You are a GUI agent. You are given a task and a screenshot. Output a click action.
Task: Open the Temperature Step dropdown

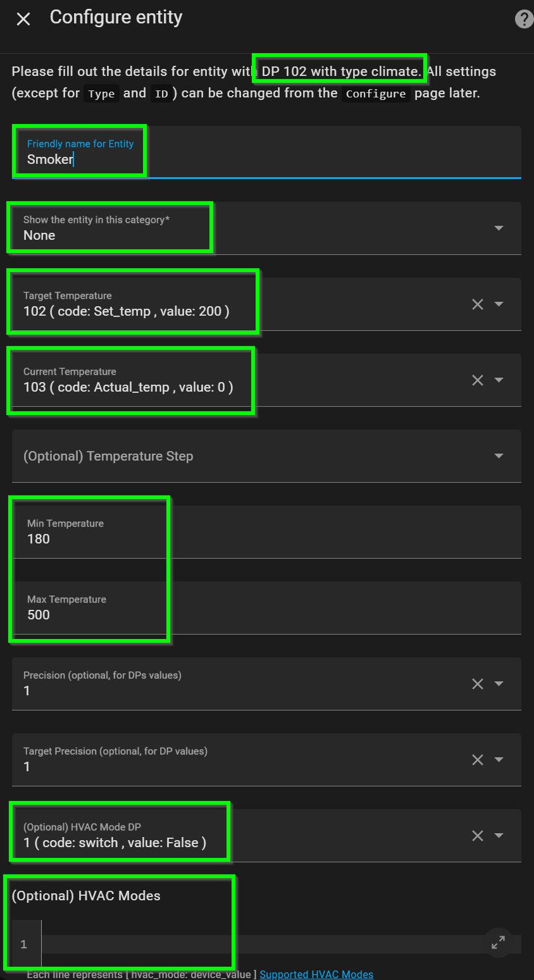266,456
